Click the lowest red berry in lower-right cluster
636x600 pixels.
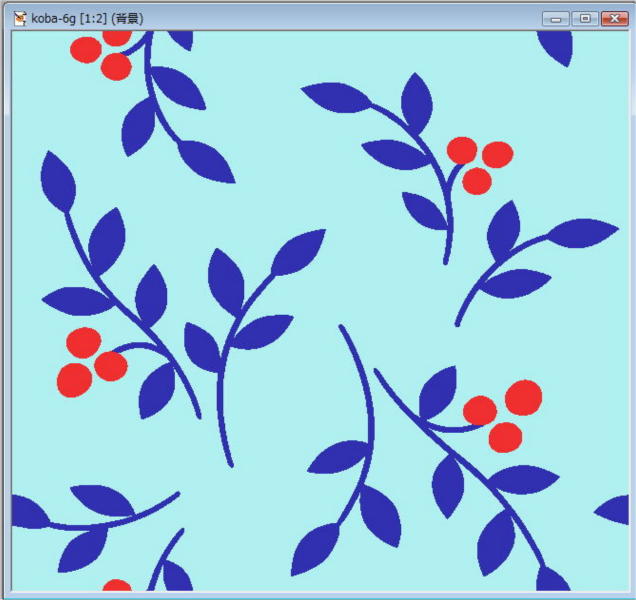505,437
